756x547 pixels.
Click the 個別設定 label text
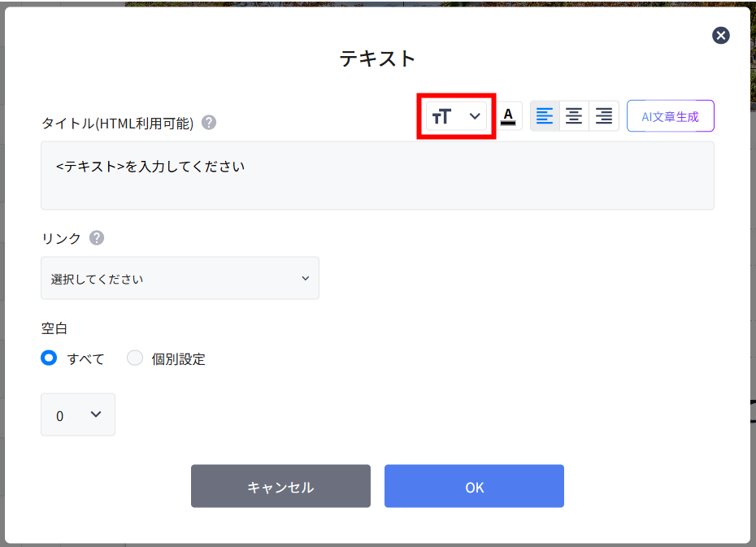pos(178,359)
